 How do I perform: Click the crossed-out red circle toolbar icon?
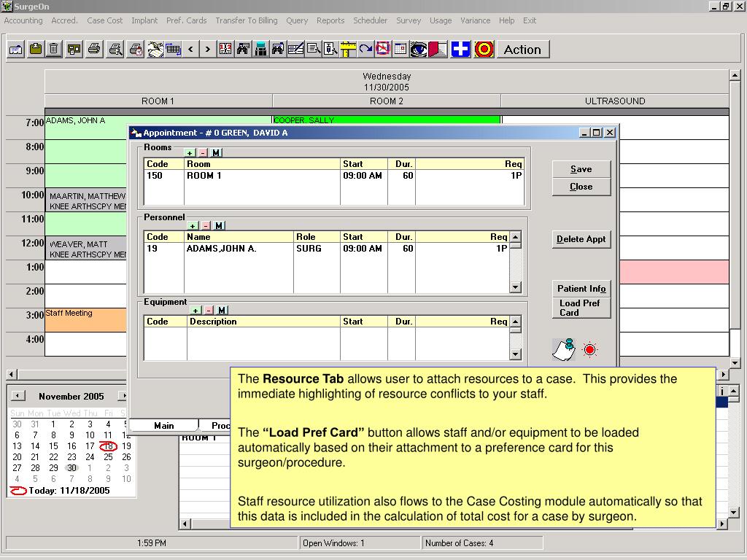coord(383,49)
